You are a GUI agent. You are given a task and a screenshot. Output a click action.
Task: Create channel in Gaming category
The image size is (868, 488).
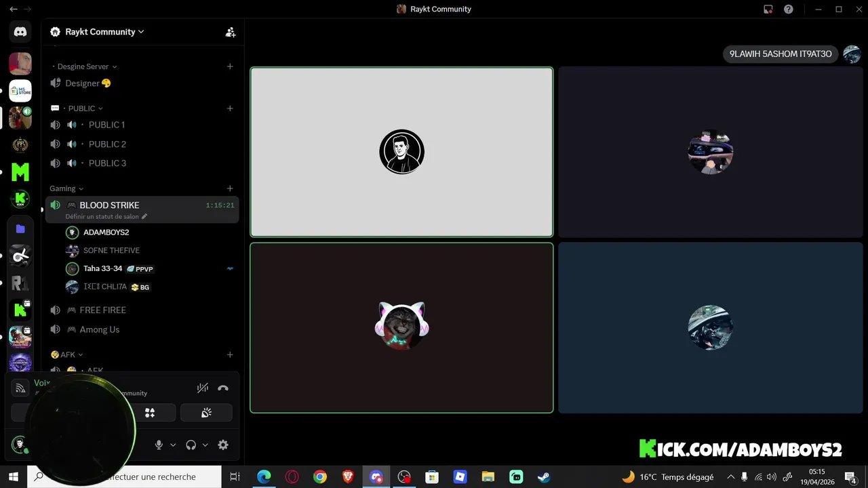230,188
